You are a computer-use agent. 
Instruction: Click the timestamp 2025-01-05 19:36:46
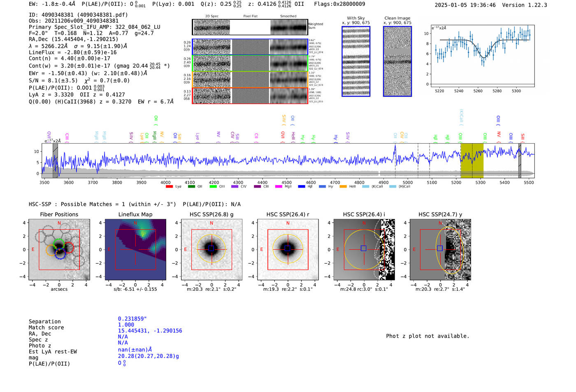click(x=465, y=5)
